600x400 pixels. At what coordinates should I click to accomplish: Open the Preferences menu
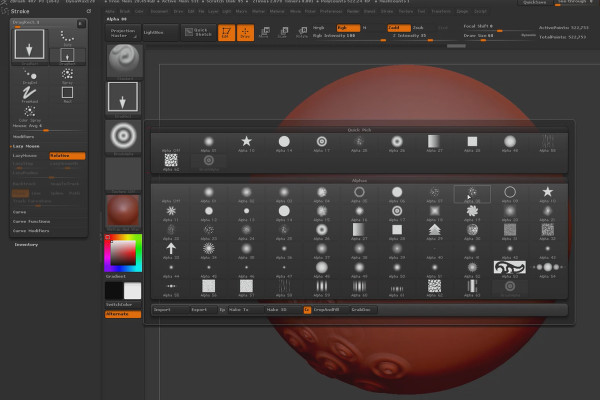click(331, 11)
